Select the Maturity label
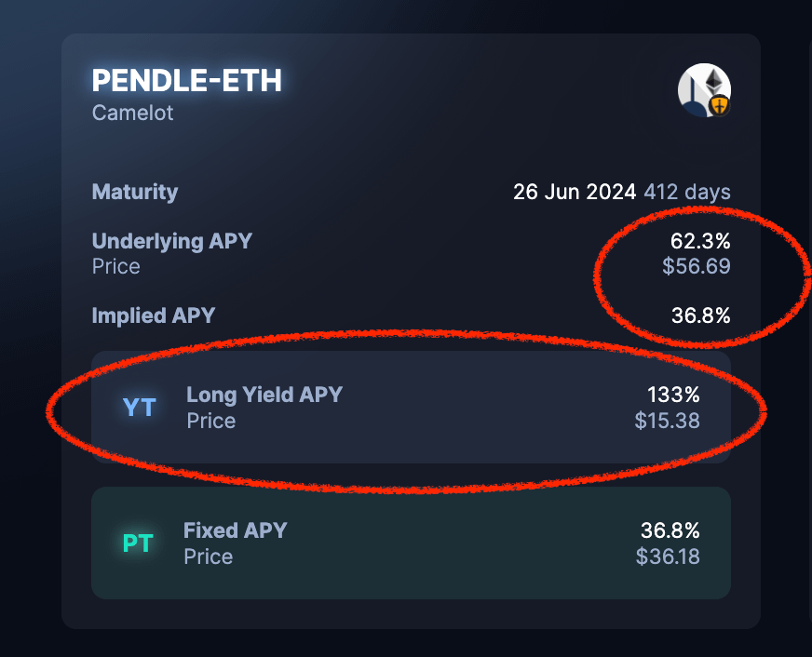The image size is (812, 657). click(135, 193)
